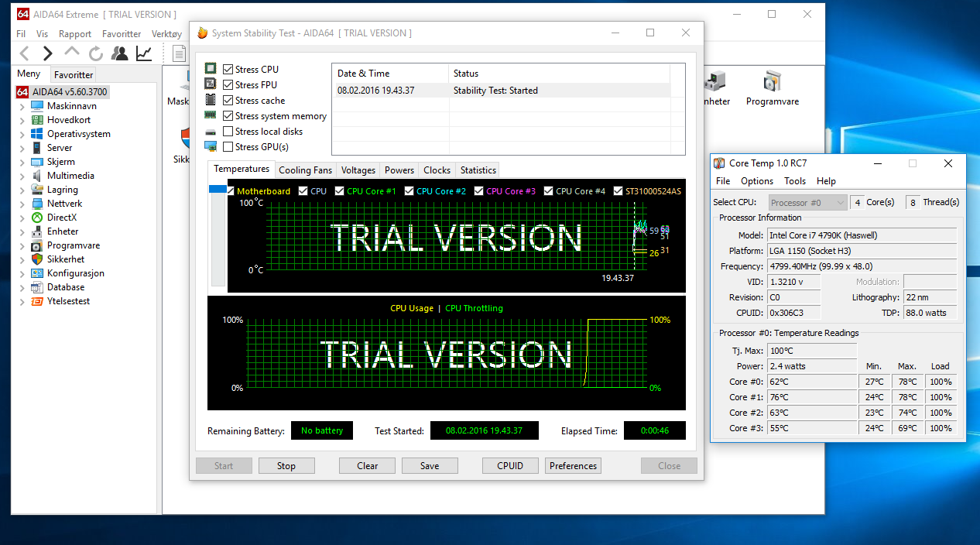Switch to Favoritter tab in AIDA64 sidebar

74,75
